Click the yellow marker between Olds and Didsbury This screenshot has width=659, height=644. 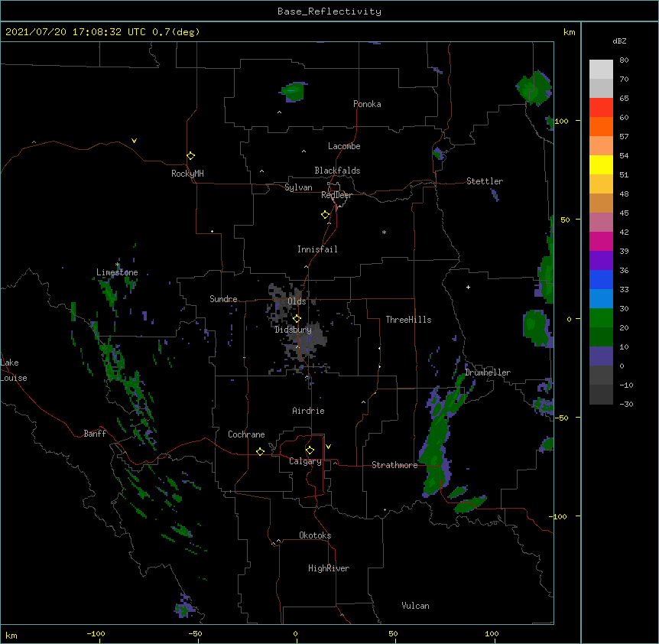click(297, 319)
